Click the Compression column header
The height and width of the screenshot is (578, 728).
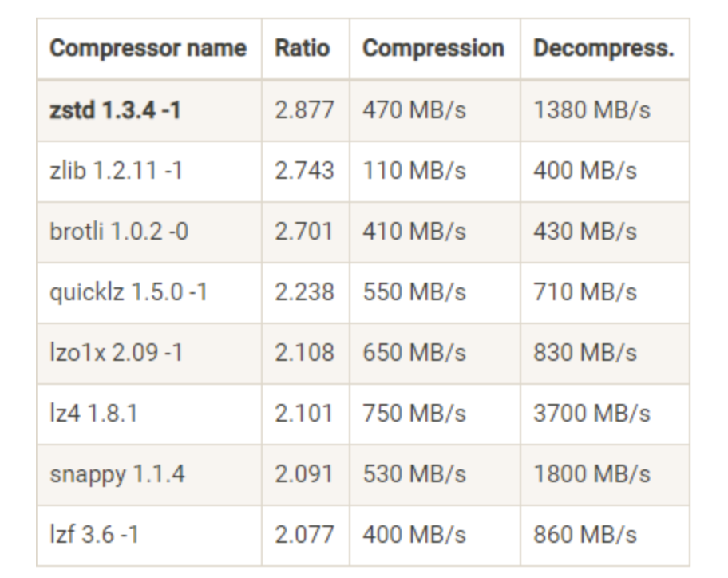[x=434, y=49]
